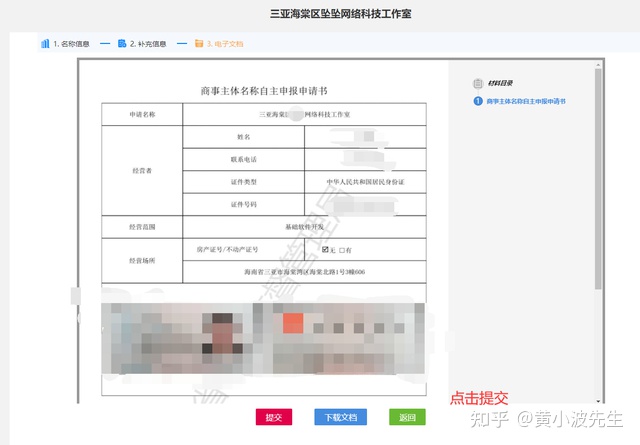
Task: Click the document viewer vertical scrollbar
Action: (x=598, y=180)
